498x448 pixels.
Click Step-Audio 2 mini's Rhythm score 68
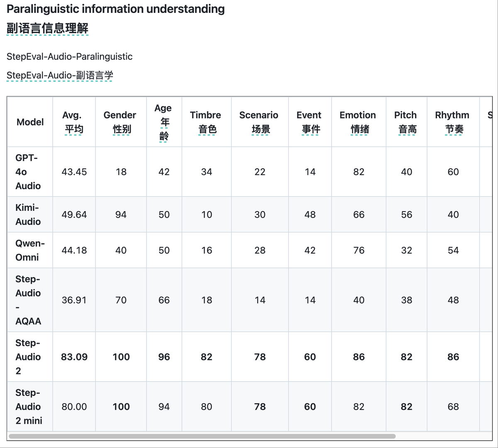[453, 407]
